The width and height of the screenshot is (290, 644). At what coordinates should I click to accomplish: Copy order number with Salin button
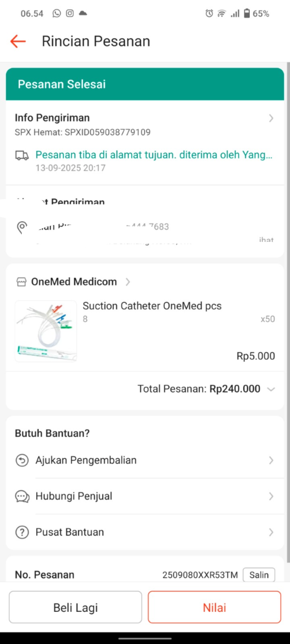point(259,575)
